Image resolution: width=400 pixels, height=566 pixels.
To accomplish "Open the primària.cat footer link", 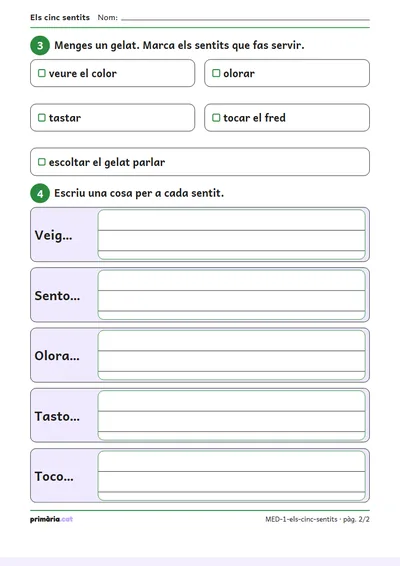I will [51, 519].
